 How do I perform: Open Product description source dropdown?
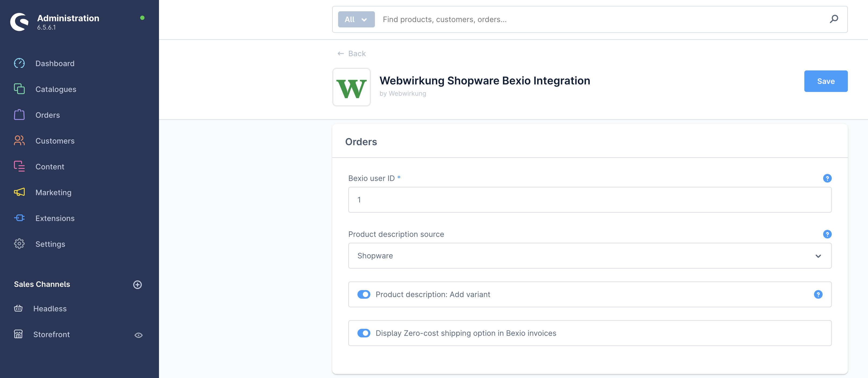click(589, 256)
